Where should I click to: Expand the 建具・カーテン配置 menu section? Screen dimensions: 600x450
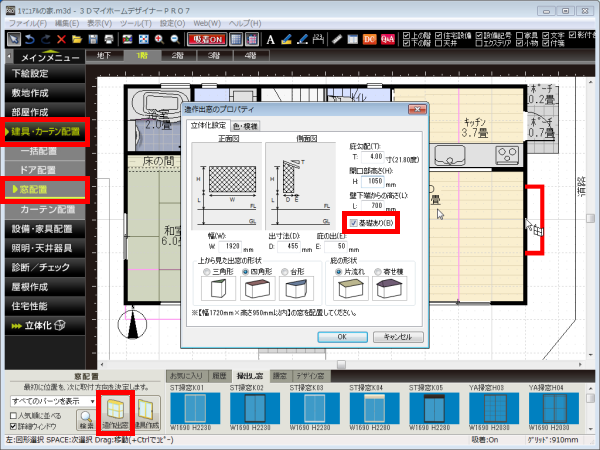coord(46,131)
